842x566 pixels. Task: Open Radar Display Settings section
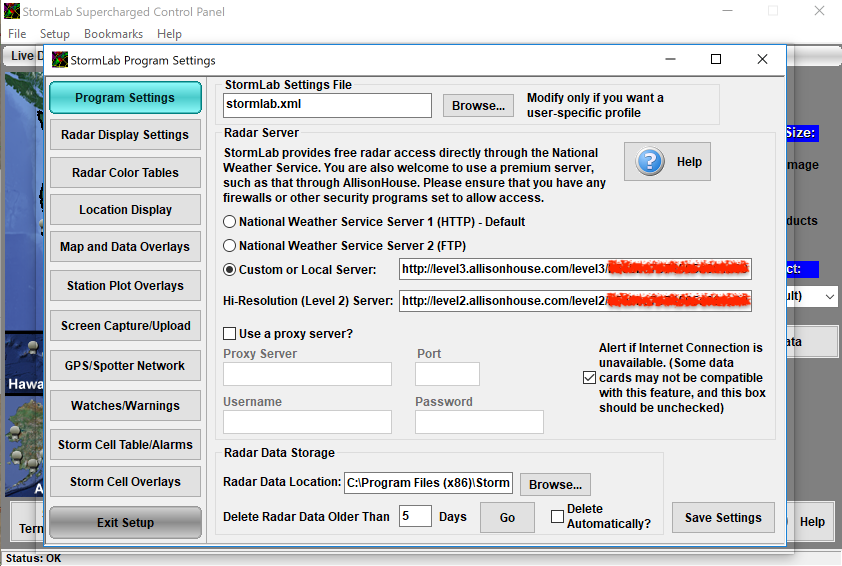(x=126, y=135)
